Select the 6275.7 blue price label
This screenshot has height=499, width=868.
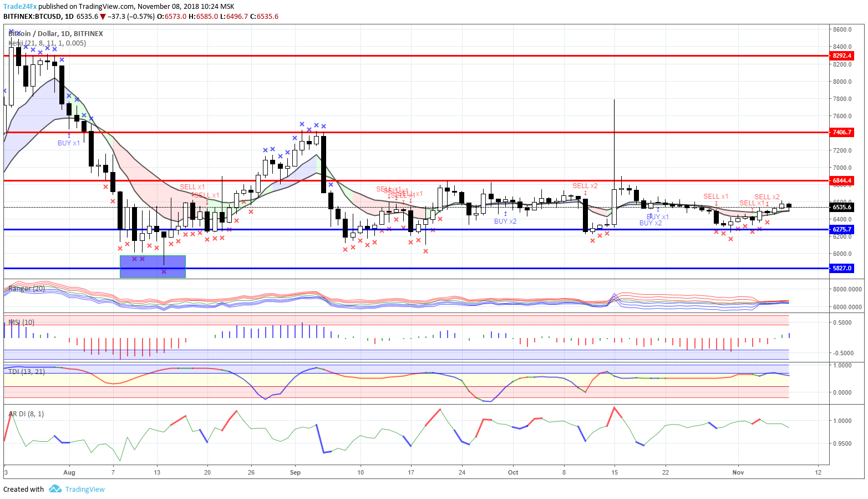(x=842, y=229)
